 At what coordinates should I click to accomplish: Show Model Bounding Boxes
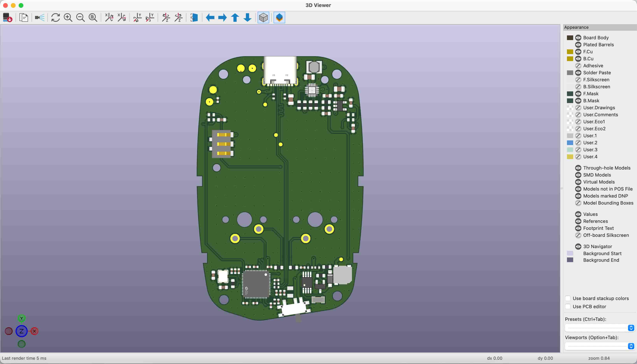(x=578, y=203)
